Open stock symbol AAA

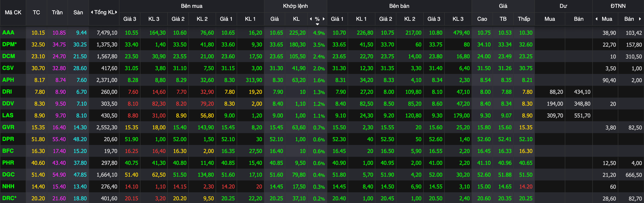(8, 32)
